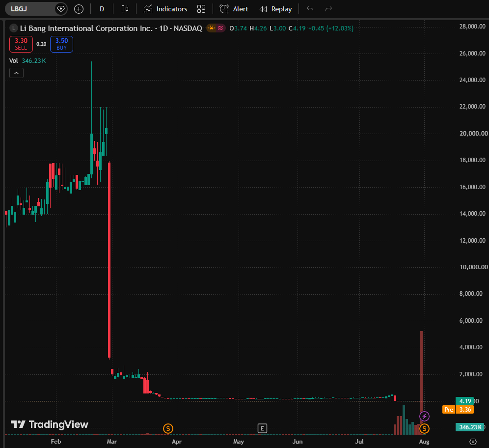This screenshot has width=489, height=448.
Task: Click the Mar label on time axis
Action: pyautogui.click(x=111, y=442)
